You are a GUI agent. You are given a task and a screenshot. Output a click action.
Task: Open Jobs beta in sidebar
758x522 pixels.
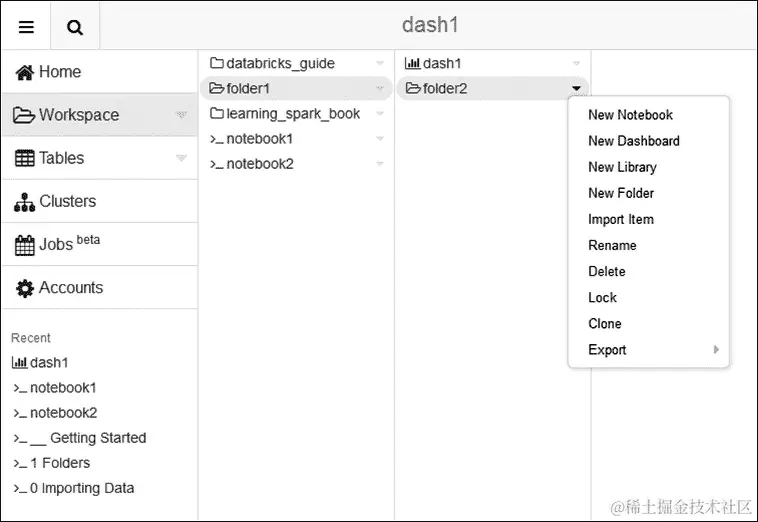point(69,243)
